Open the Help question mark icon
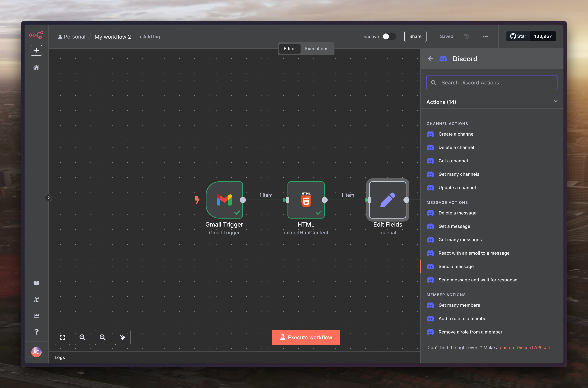 pyautogui.click(x=36, y=332)
